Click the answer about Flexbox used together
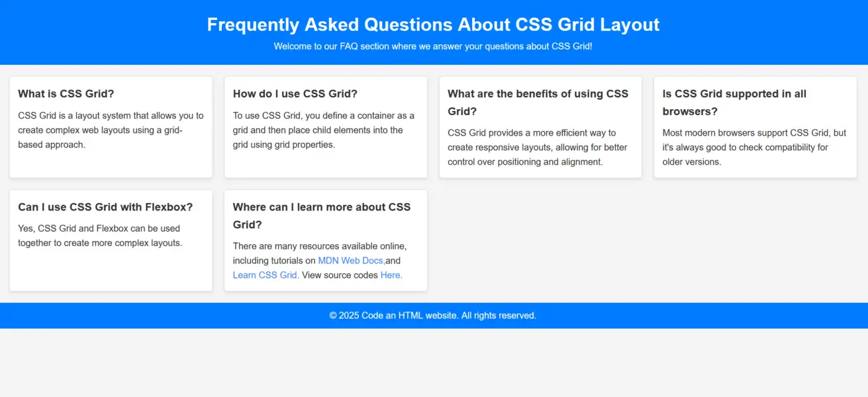Screen dimensions: 868x397 [99, 236]
